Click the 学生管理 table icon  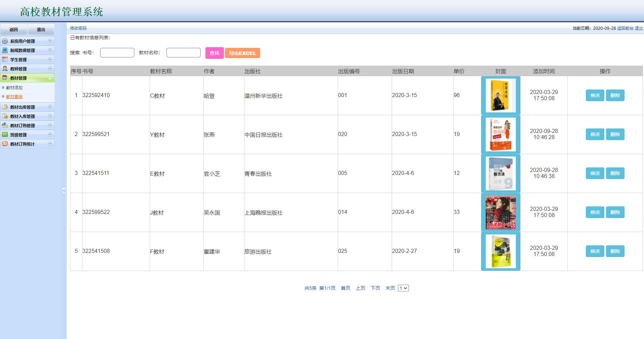coord(5,59)
